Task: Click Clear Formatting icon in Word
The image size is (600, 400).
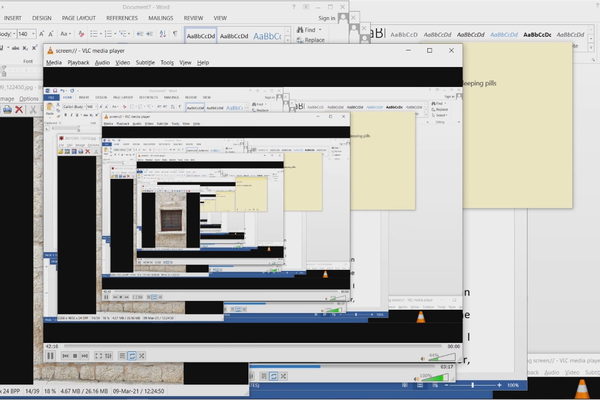Action: 81,34
